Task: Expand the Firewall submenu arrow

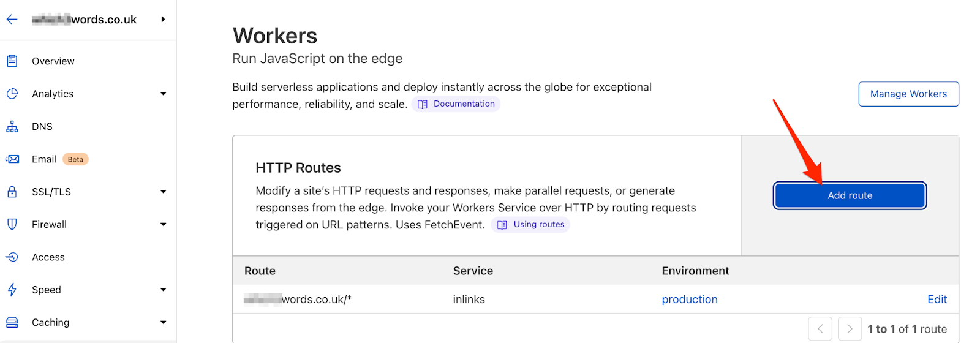Action: pyautogui.click(x=163, y=224)
